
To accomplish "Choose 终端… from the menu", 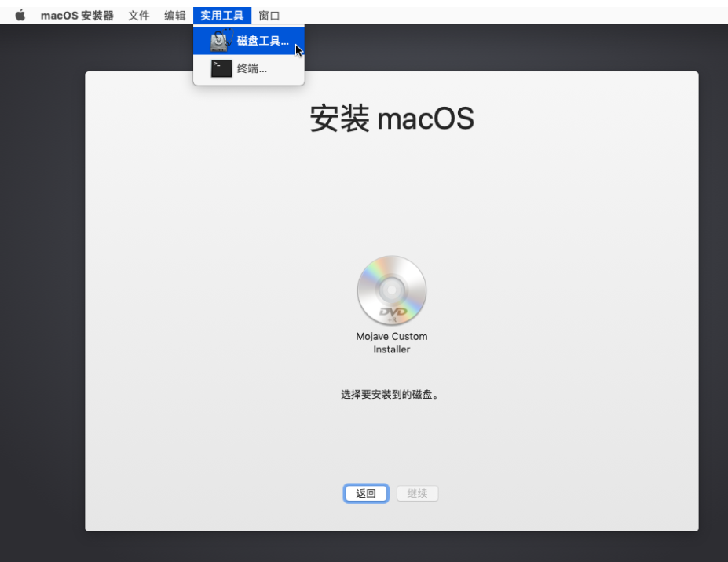I will 249,69.
